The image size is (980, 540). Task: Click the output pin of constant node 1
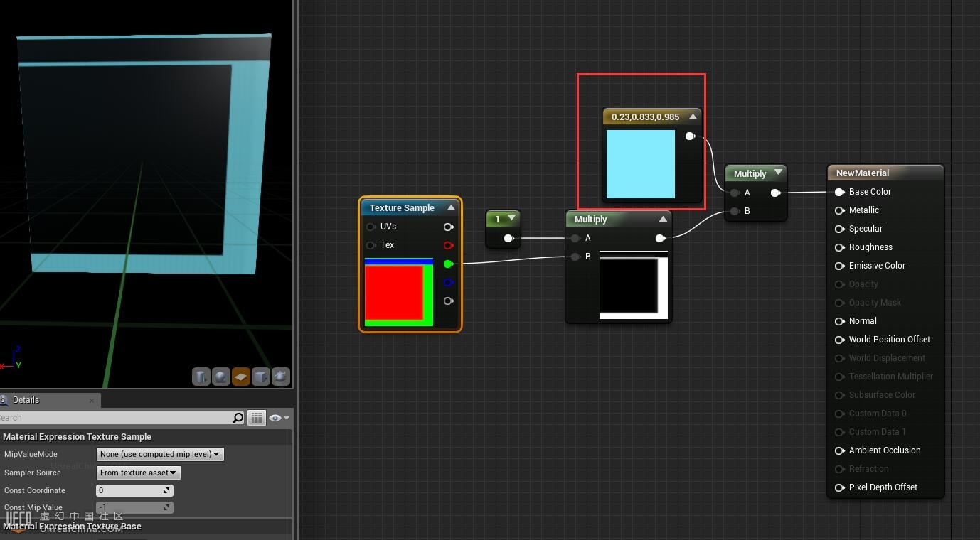[509, 238]
